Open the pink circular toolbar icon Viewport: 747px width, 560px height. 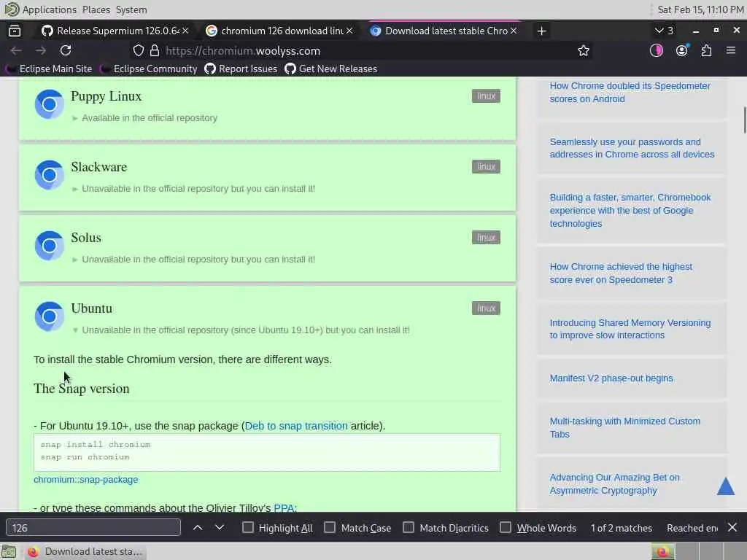[656, 50]
